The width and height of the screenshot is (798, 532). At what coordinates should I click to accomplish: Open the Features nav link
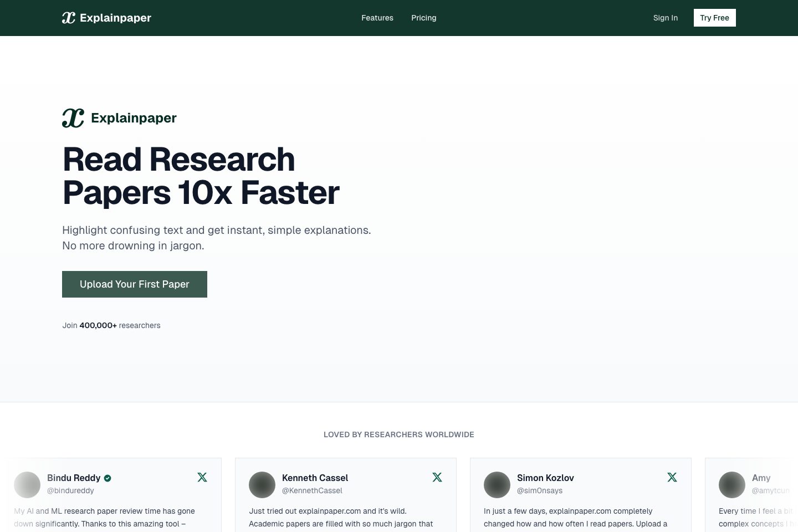coord(377,18)
